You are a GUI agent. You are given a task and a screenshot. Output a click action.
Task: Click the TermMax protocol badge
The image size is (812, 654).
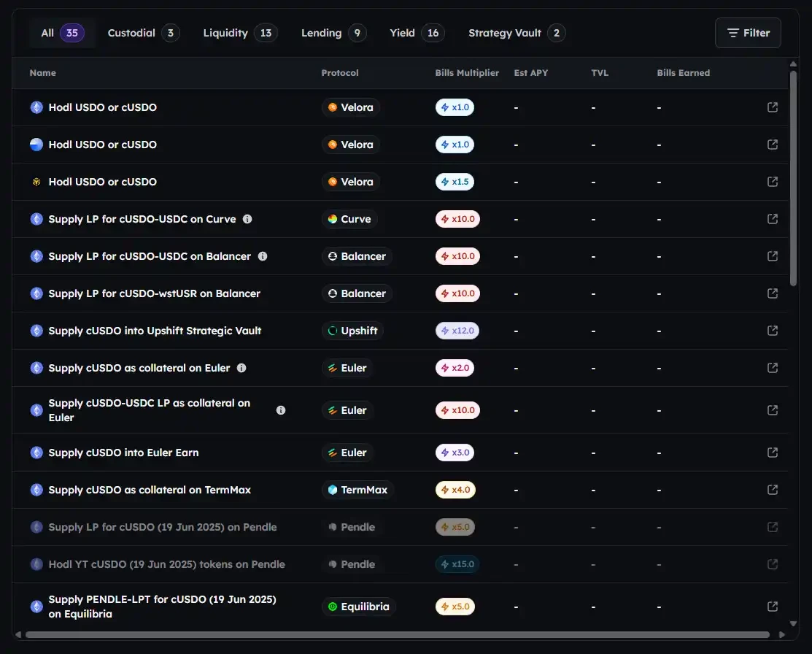[357, 490]
